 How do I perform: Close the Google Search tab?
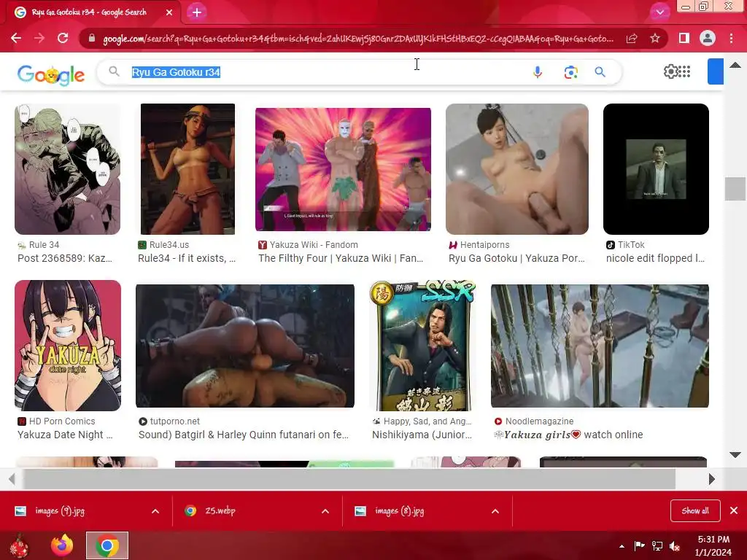(x=169, y=12)
